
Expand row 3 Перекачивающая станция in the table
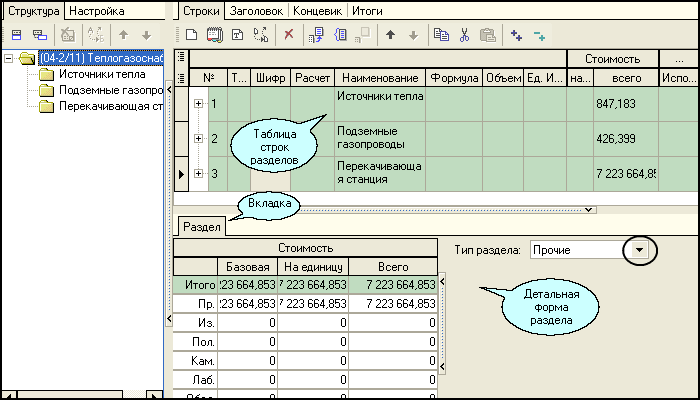[199, 173]
